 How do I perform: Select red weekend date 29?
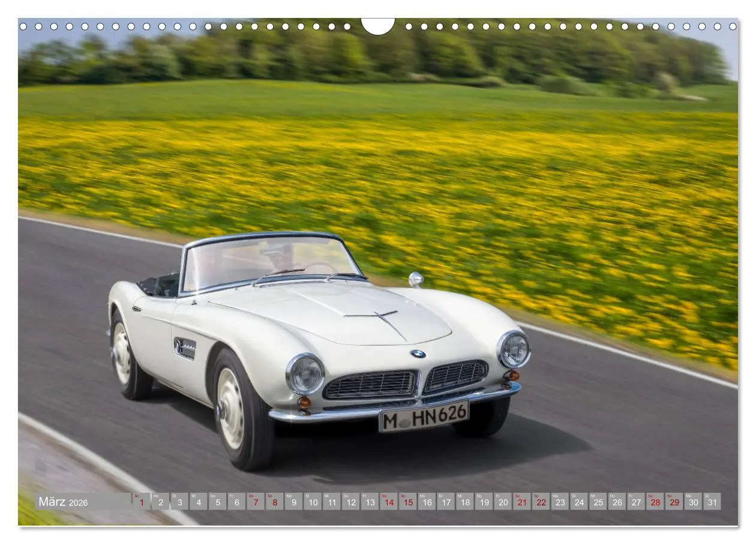tap(674, 502)
